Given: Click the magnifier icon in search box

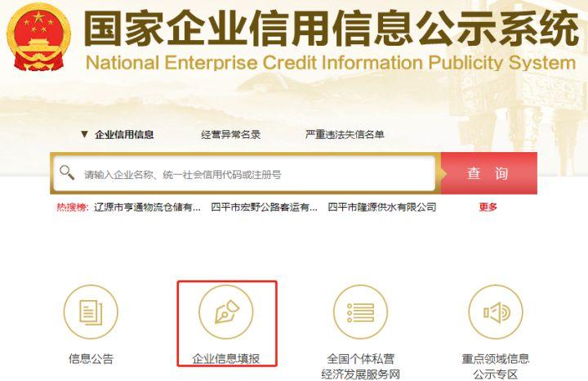Looking at the screenshot, I should point(67,173).
